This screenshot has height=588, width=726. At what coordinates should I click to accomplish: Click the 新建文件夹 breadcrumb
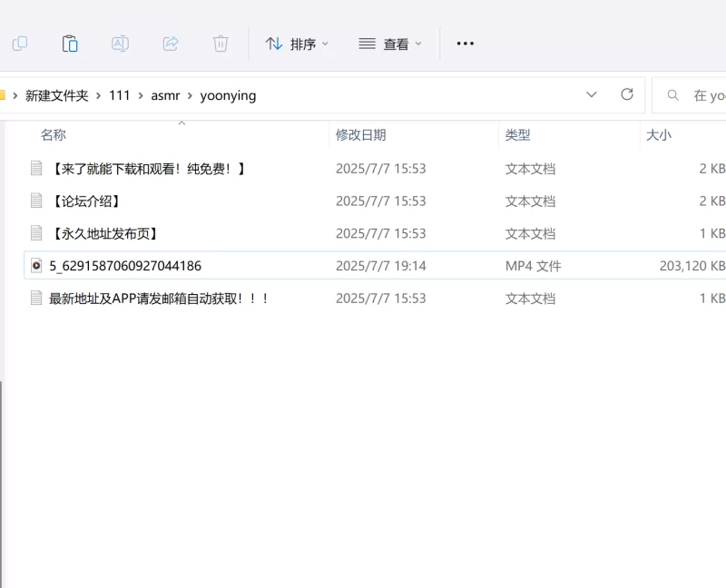pos(56,95)
